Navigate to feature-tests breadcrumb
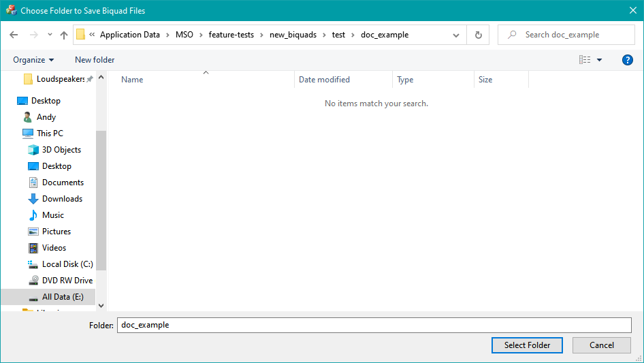This screenshot has width=644, height=363. [x=231, y=35]
